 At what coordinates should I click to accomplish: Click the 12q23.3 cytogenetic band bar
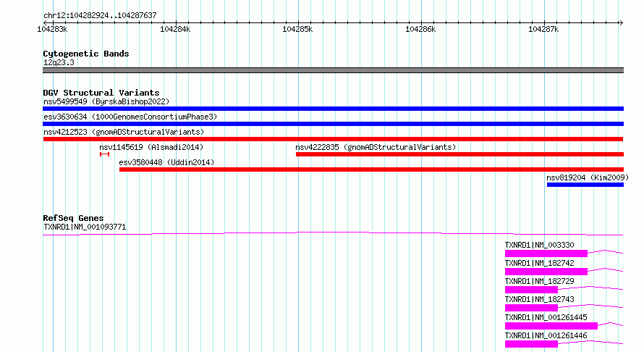(x=333, y=70)
